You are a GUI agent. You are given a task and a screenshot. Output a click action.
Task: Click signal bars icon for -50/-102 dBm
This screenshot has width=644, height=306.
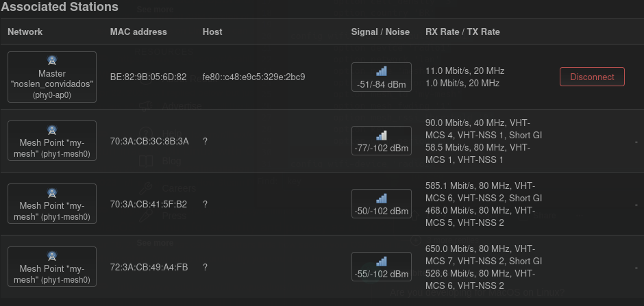point(381,199)
